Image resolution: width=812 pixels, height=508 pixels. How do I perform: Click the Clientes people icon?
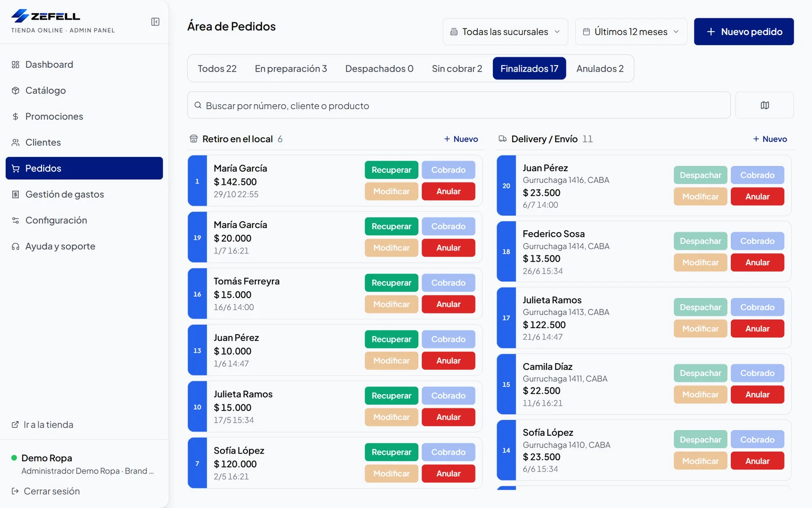[16, 142]
